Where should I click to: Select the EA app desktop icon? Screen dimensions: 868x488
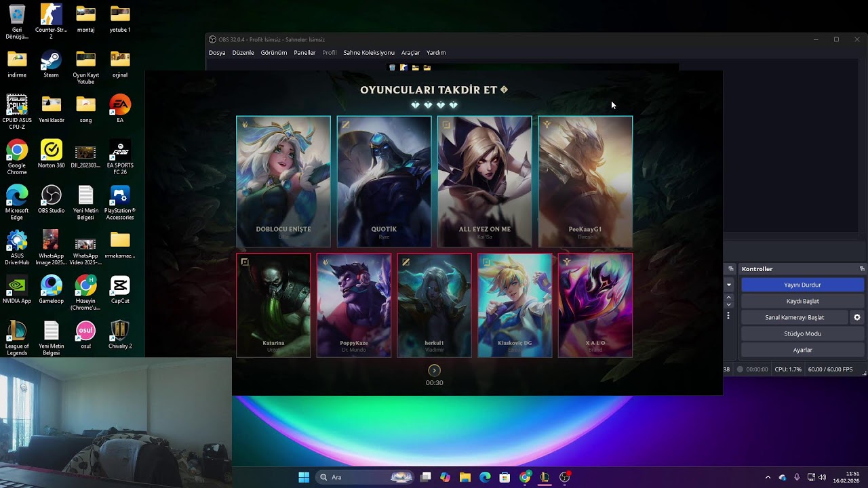(x=120, y=109)
